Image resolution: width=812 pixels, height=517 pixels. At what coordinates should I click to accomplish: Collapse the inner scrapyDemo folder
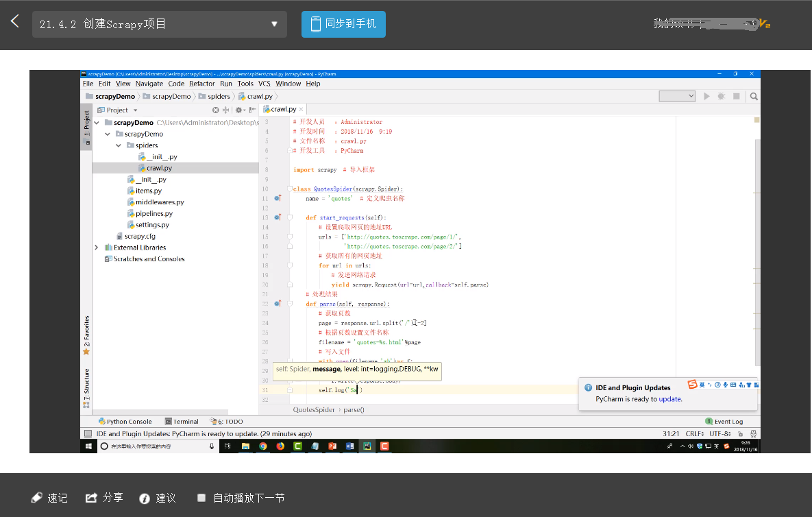(x=107, y=134)
